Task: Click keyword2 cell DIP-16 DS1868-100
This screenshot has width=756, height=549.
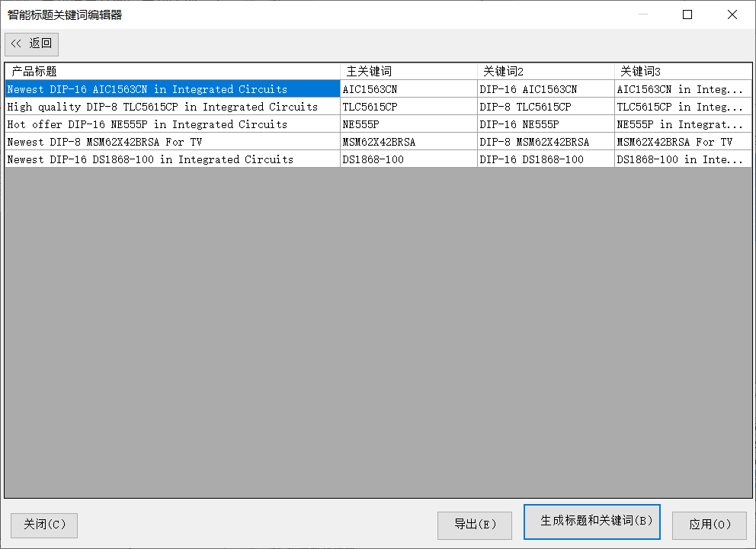Action: [546, 159]
